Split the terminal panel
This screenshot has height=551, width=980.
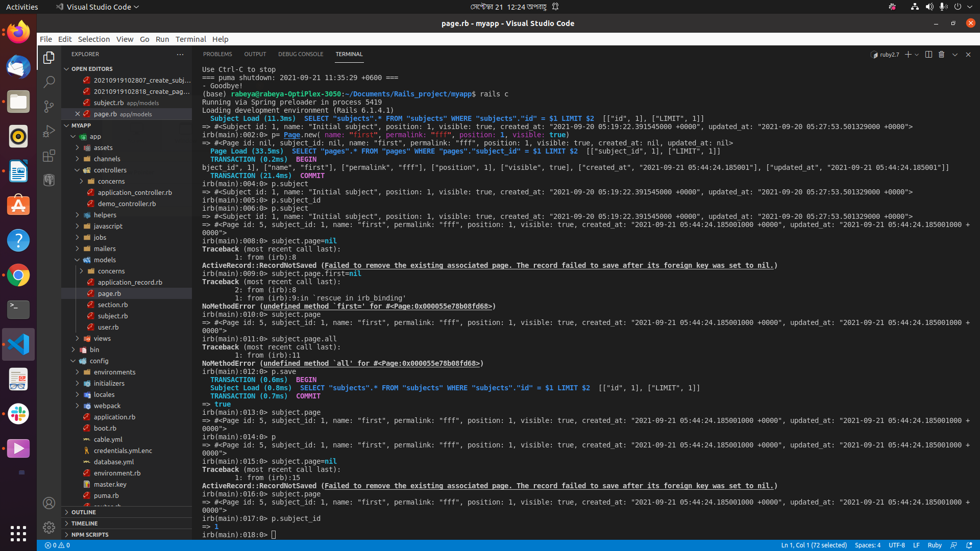[928, 55]
